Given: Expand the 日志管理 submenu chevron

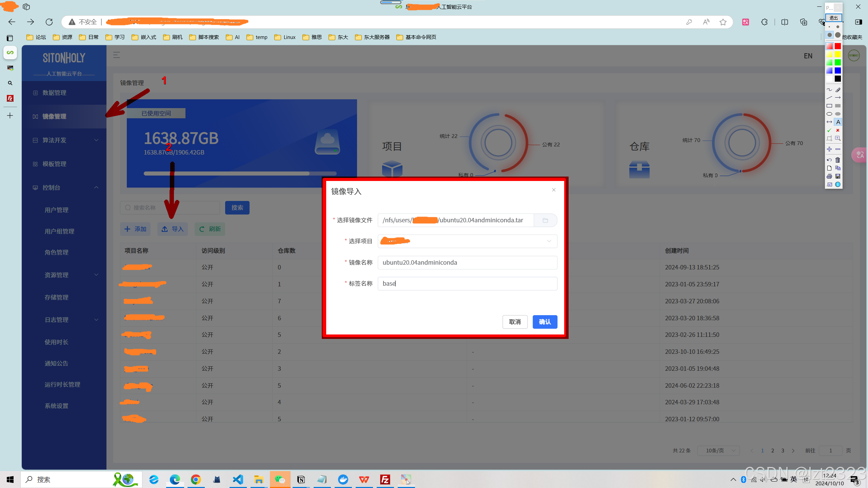Looking at the screenshot, I should [96, 320].
